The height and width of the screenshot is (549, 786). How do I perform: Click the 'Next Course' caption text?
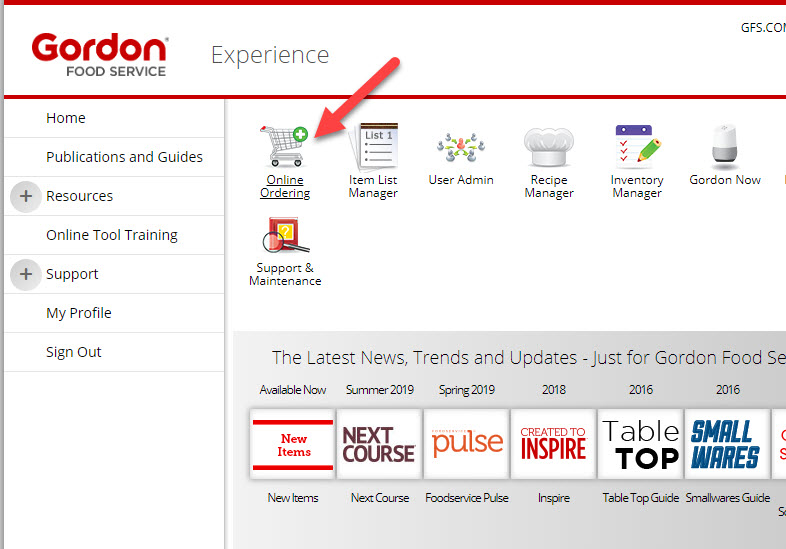click(x=380, y=498)
